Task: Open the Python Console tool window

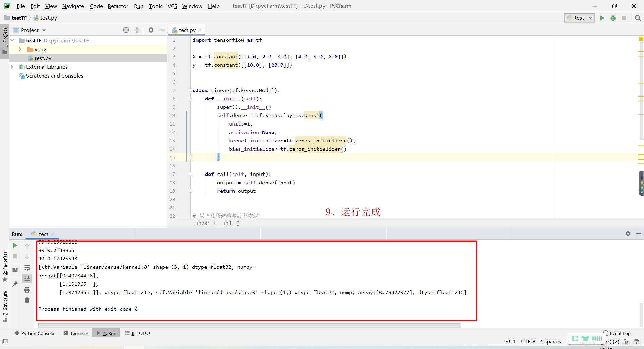Action: [34, 333]
